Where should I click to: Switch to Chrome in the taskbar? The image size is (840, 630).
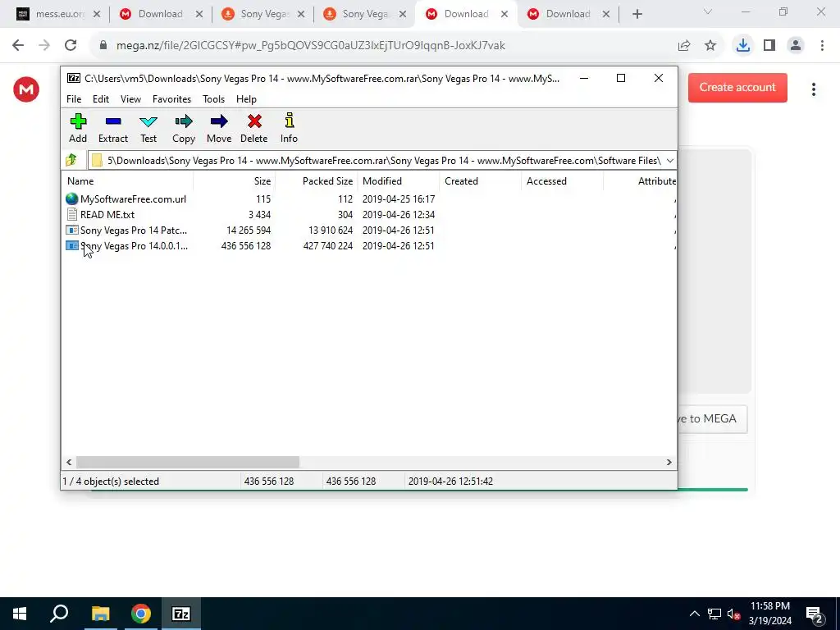[141, 614]
